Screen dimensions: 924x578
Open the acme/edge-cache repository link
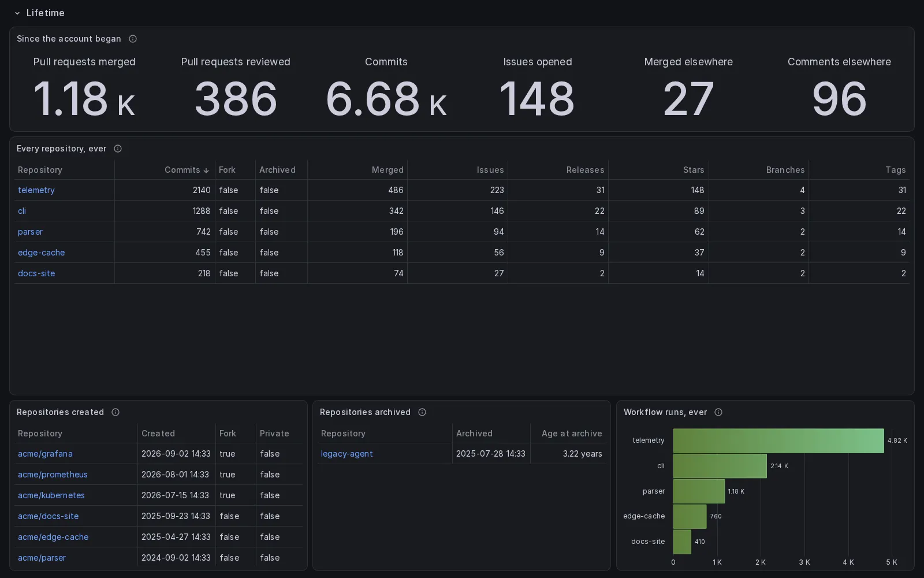53,537
